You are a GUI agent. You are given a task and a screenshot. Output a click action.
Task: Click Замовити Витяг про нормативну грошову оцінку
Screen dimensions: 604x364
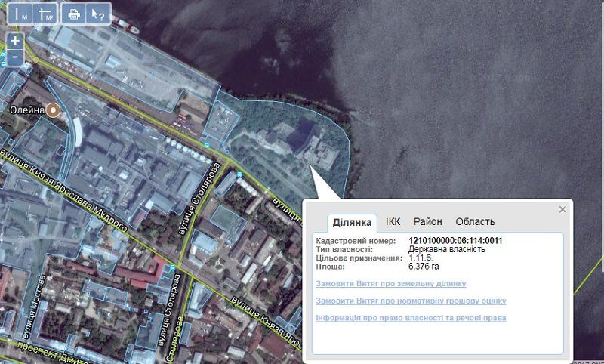coord(411,301)
